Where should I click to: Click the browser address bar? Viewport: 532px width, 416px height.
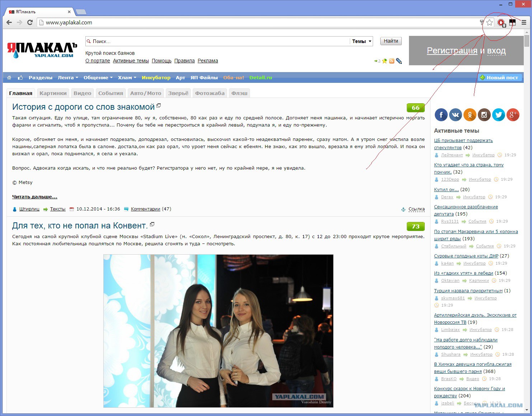click(x=258, y=23)
